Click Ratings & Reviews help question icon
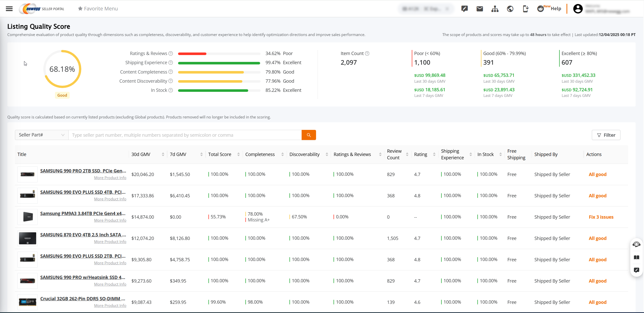The image size is (644, 313). 171,54
